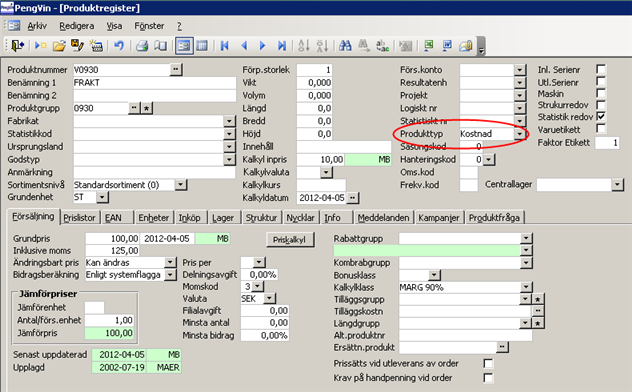Click the last yellow toolbar icon

[466, 46]
